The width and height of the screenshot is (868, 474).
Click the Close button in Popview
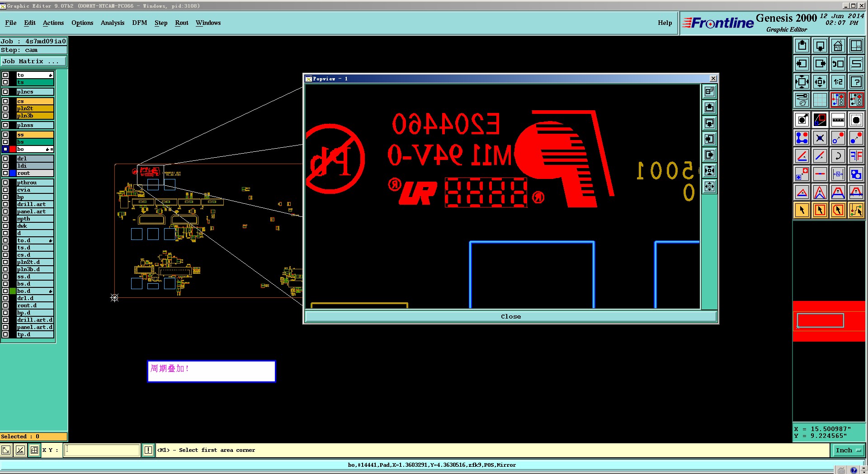511,316
